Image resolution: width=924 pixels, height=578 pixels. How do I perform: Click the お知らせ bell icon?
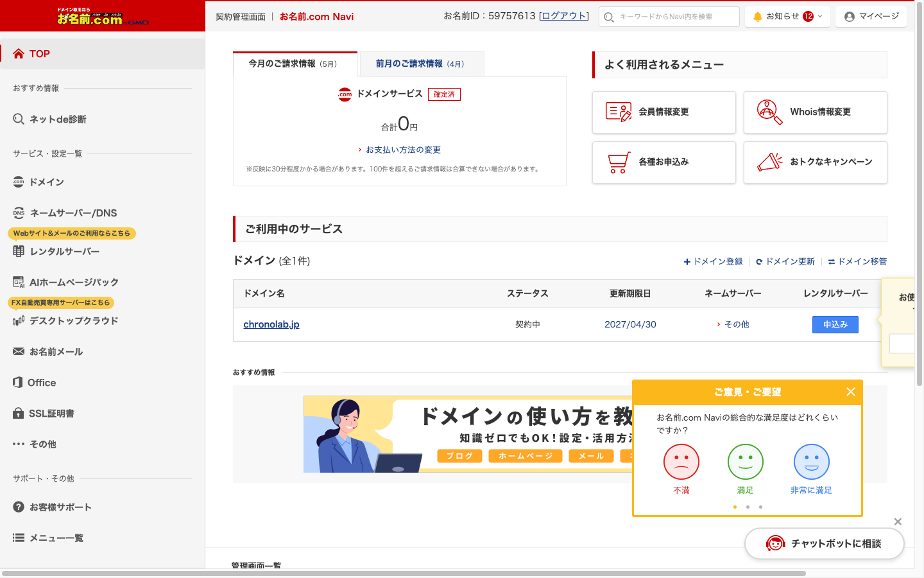coord(758,16)
